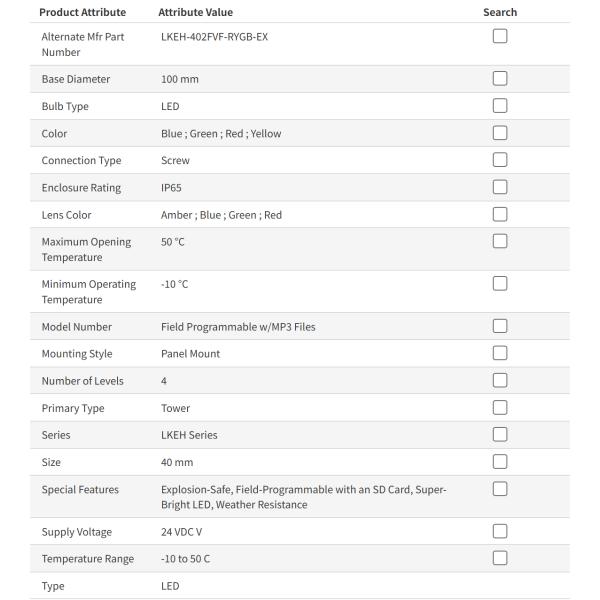
Task: Check the Alternate Mfr Part Number search box
Action: (500, 36)
